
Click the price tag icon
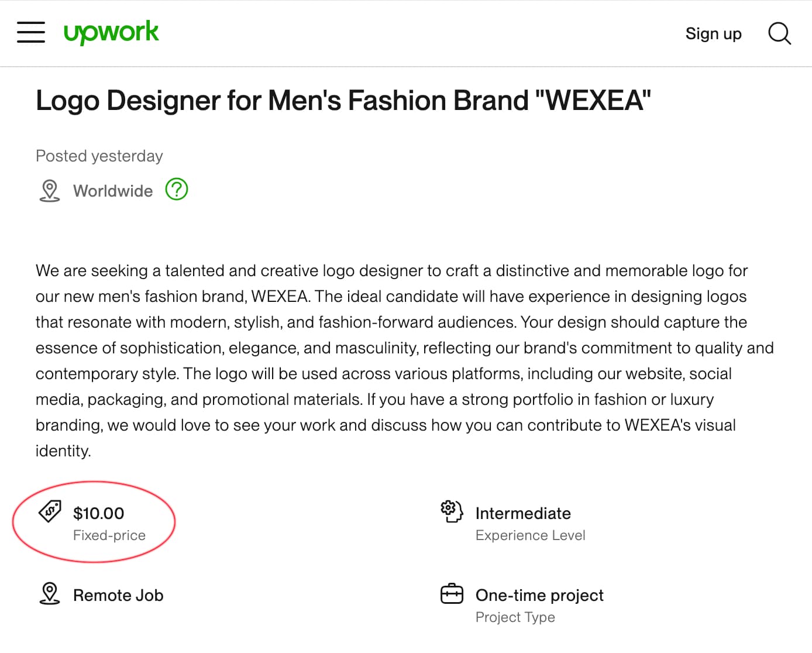pos(50,511)
